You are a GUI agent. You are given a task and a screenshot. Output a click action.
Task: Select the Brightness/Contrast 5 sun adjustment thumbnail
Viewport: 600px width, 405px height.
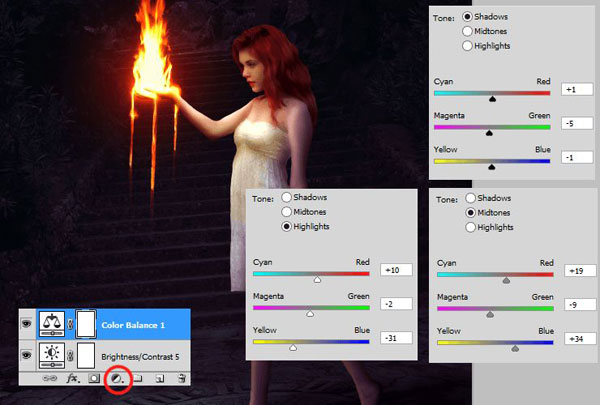coord(52,356)
